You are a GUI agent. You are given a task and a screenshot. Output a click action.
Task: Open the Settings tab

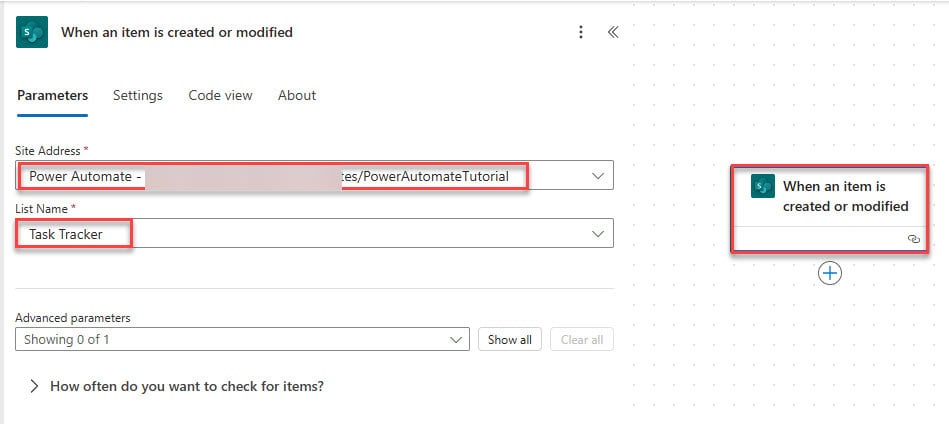pos(138,96)
